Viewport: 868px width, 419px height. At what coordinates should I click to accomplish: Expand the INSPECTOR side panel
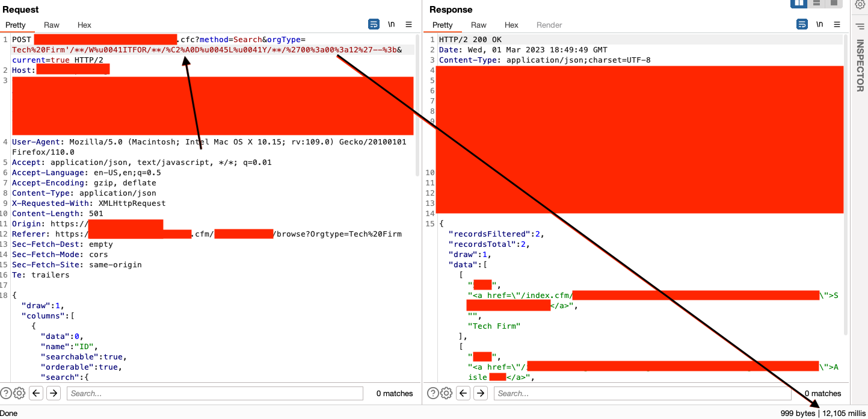[860, 66]
